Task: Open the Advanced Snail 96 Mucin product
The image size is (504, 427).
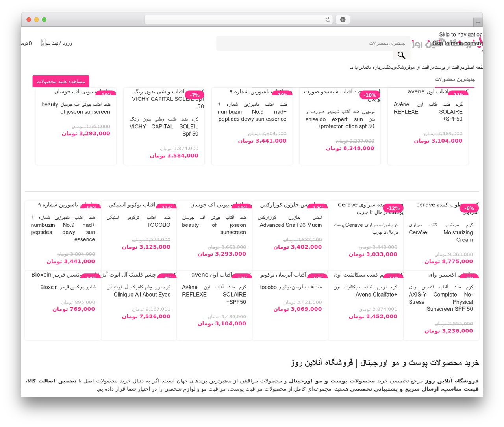Action: coord(290,221)
